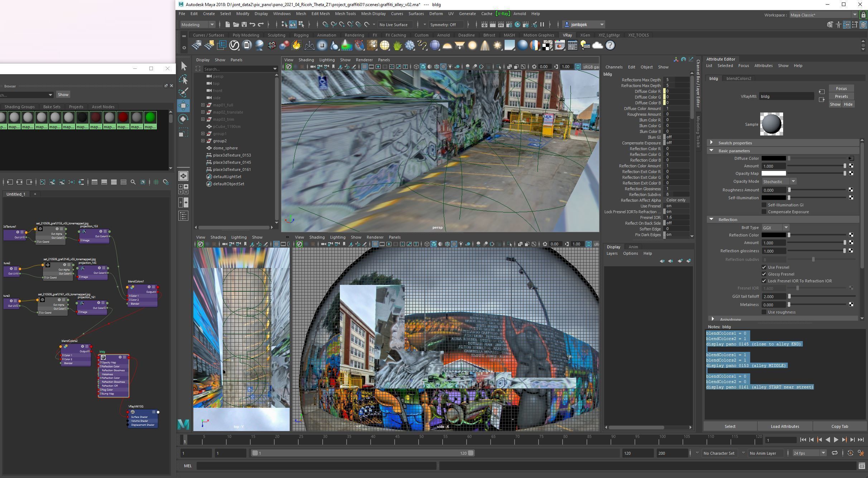Screen dimensions: 868x478
Task: Open the Opacity Mode Stochastic dropdown
Action: click(x=779, y=181)
